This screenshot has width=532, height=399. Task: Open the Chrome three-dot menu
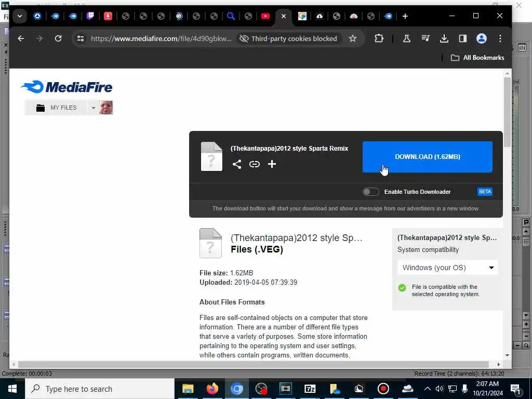[500, 38]
